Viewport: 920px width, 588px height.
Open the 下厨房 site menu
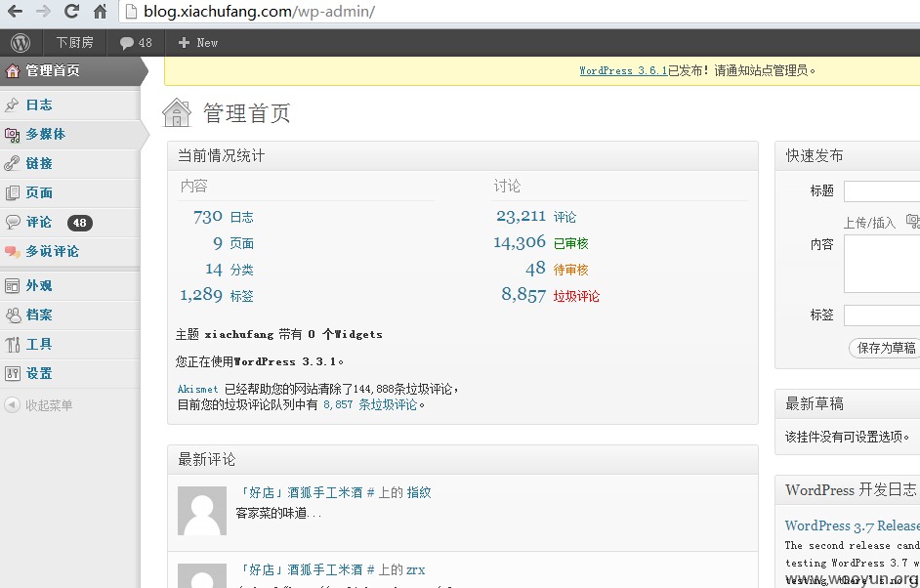74,43
